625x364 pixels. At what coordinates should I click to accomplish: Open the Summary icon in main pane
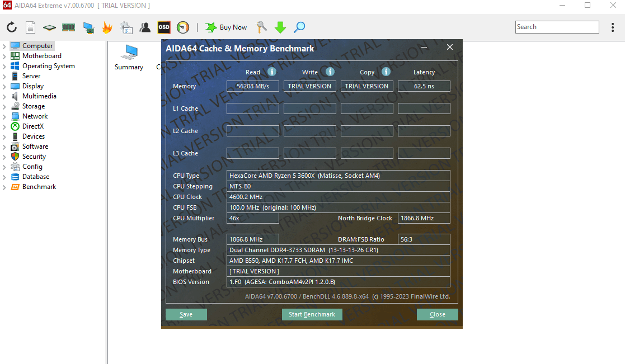click(x=129, y=58)
